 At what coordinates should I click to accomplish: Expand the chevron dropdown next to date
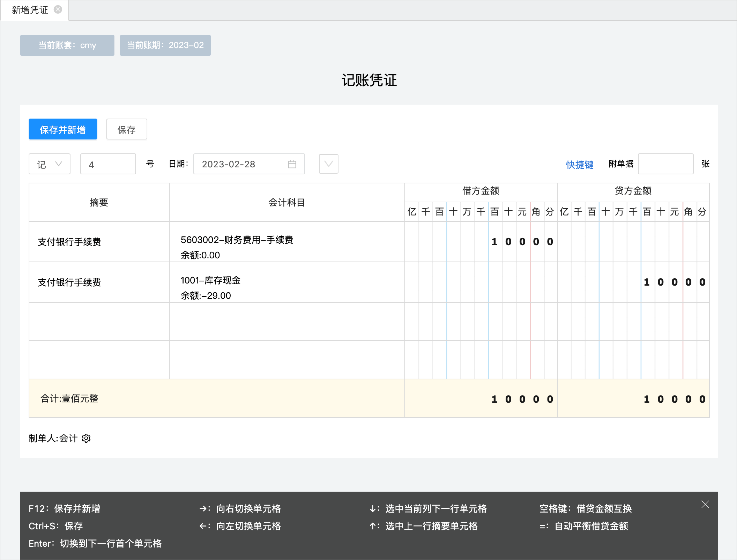tap(329, 164)
